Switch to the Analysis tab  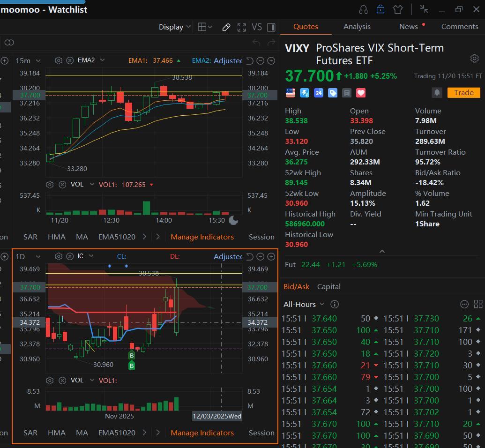357,27
